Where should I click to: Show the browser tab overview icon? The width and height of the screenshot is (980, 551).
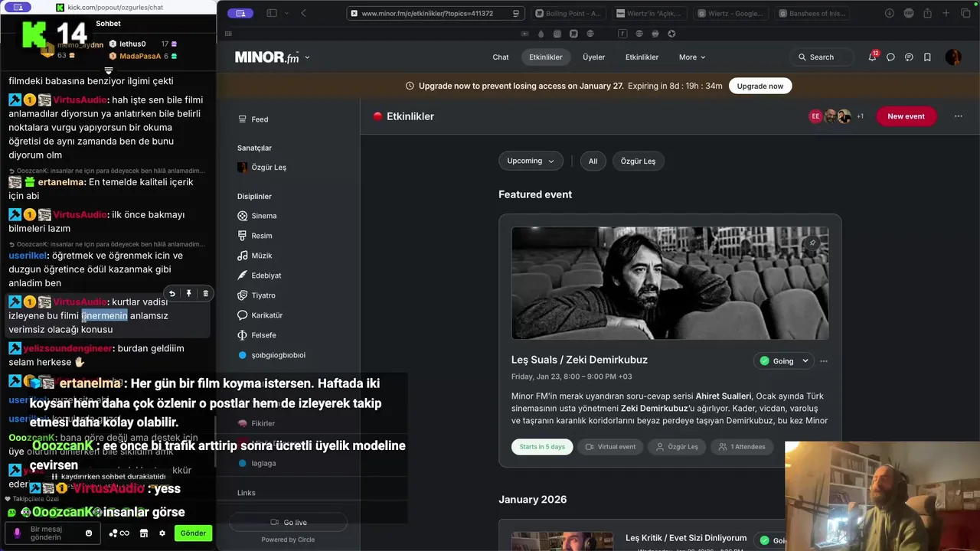tap(965, 13)
